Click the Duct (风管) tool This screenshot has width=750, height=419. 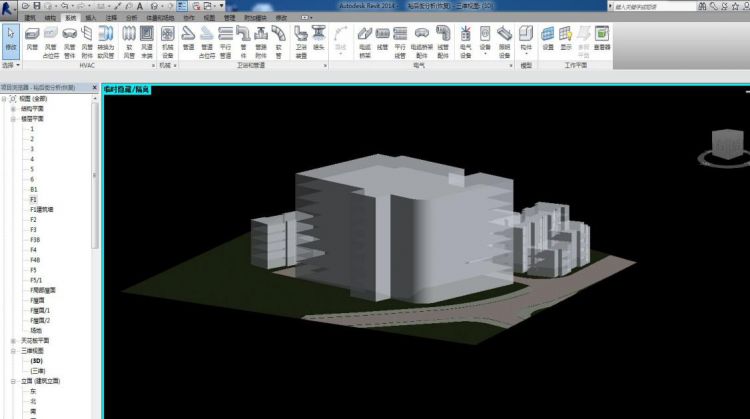tap(32, 39)
